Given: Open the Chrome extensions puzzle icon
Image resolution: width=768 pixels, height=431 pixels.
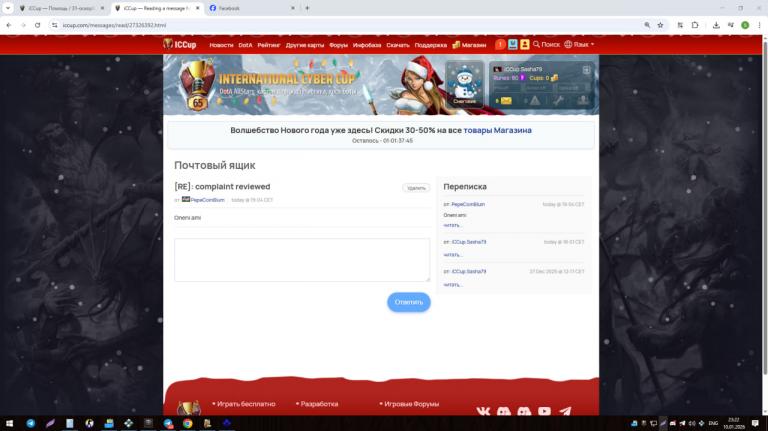Looking at the screenshot, I should [695, 25].
